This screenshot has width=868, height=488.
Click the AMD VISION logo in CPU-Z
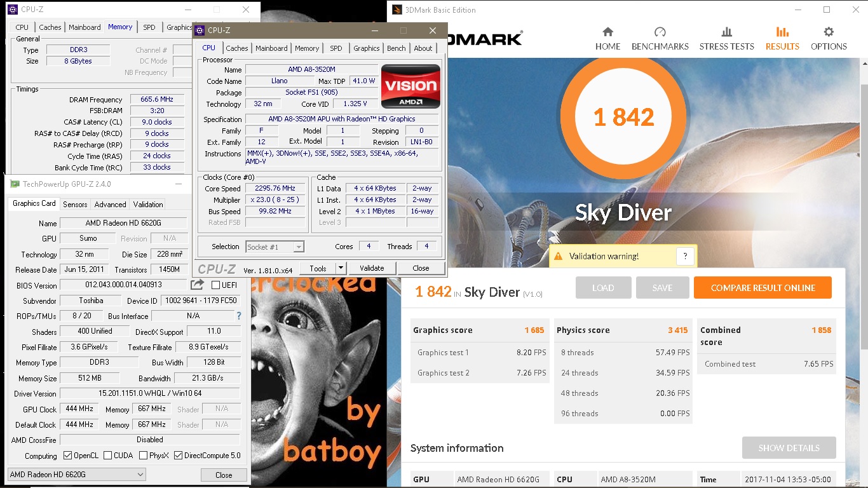(x=410, y=86)
